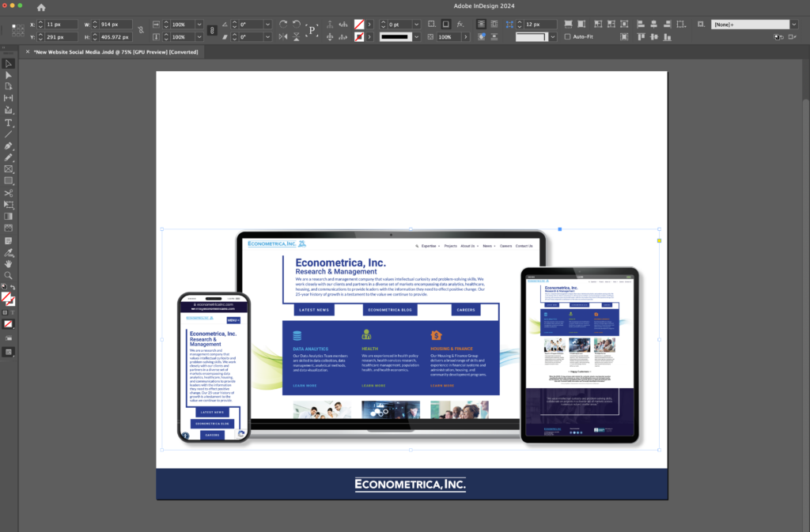Click the stroke color swatch in control bar
This screenshot has width=810, height=532.
tap(359, 37)
